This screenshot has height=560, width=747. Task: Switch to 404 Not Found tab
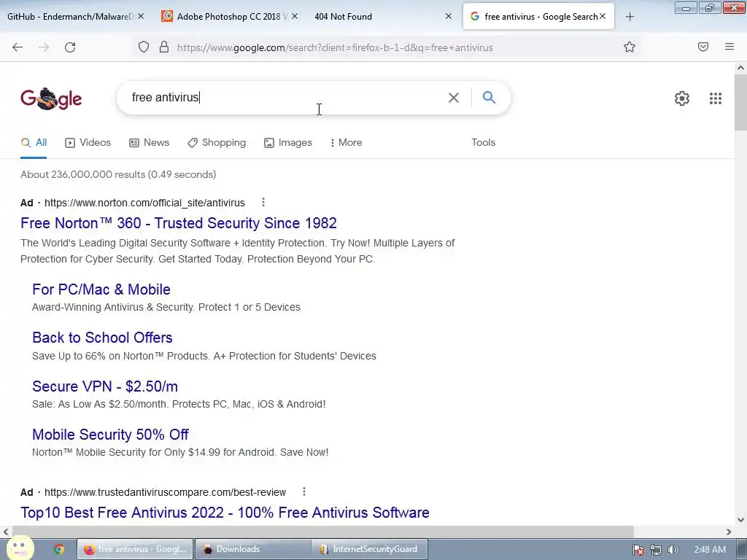[343, 17]
